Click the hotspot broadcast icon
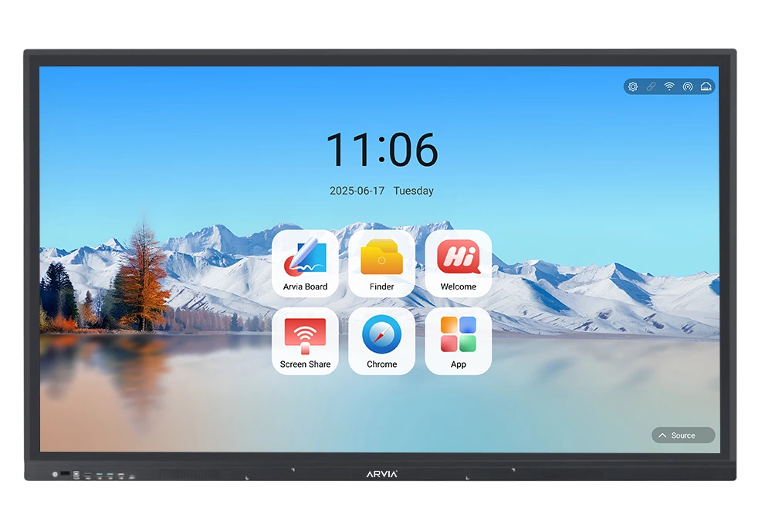Viewport: 772px width, 532px height. click(688, 86)
